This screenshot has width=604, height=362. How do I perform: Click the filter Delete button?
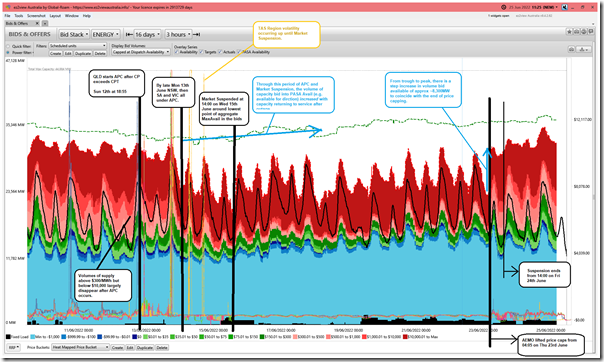click(x=100, y=54)
